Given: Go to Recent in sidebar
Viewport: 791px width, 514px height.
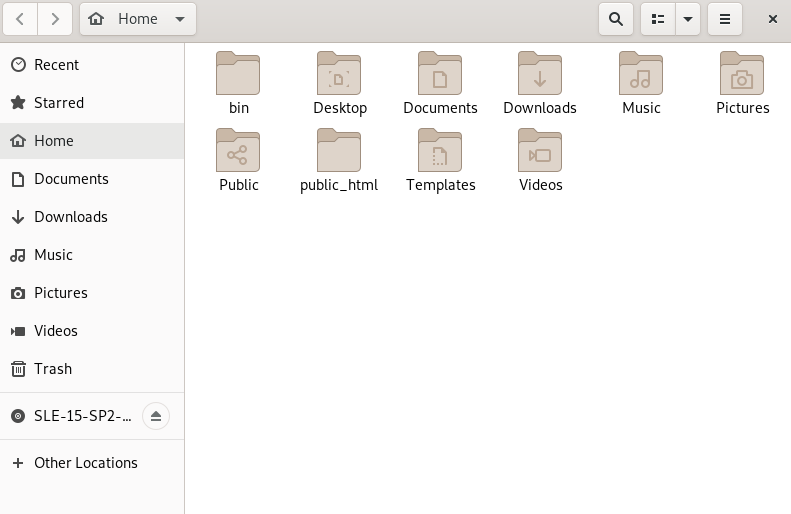Looking at the screenshot, I should pos(56,65).
